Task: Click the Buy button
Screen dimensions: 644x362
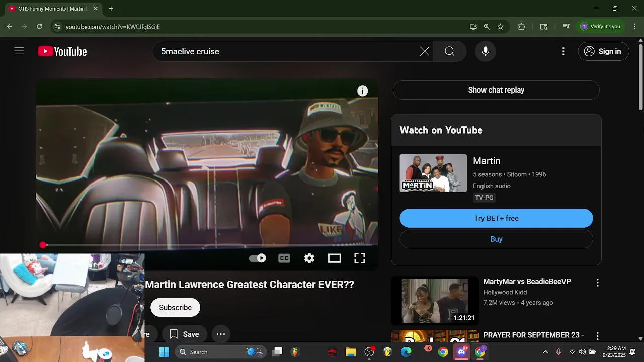Action: click(496, 239)
